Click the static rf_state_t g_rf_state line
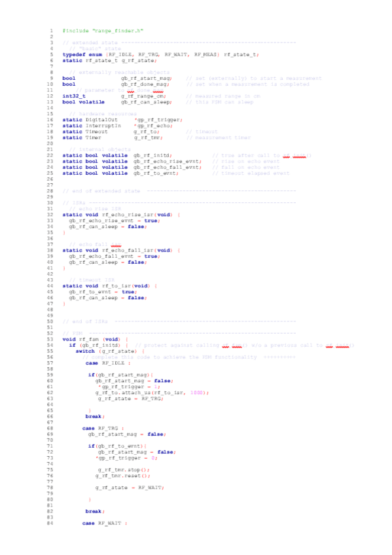The width and height of the screenshot is (392, 555). point(109,60)
